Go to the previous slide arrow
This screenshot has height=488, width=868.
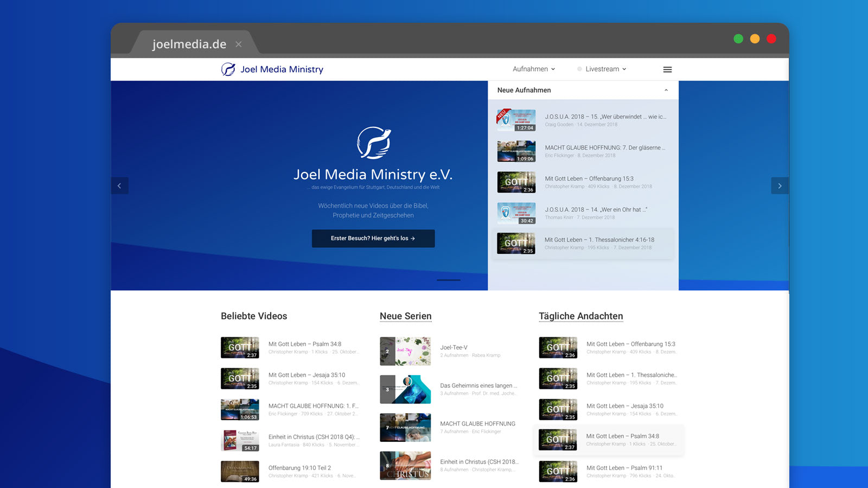click(x=119, y=186)
